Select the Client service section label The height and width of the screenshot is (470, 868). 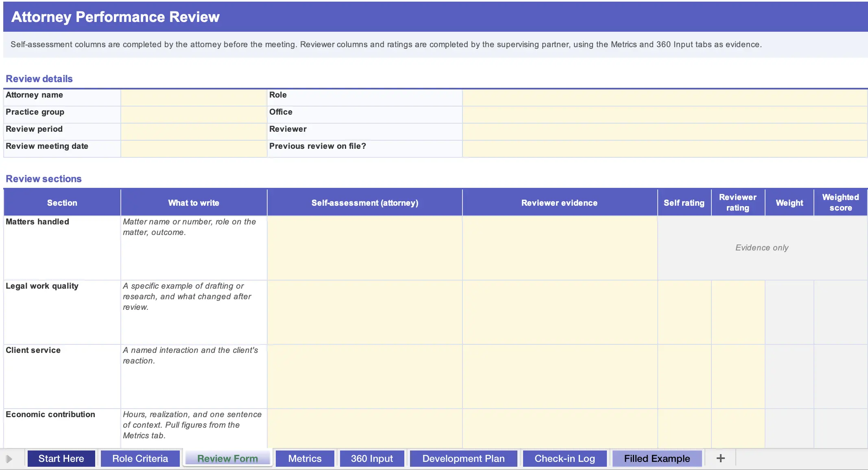coord(33,350)
